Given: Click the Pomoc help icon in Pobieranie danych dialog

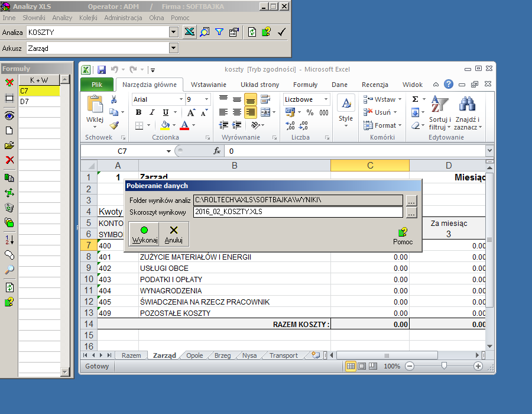Looking at the screenshot, I should click(403, 232).
